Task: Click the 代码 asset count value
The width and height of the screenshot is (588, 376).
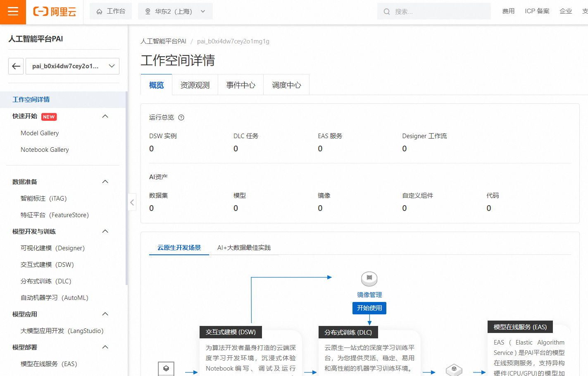Action: coord(489,208)
